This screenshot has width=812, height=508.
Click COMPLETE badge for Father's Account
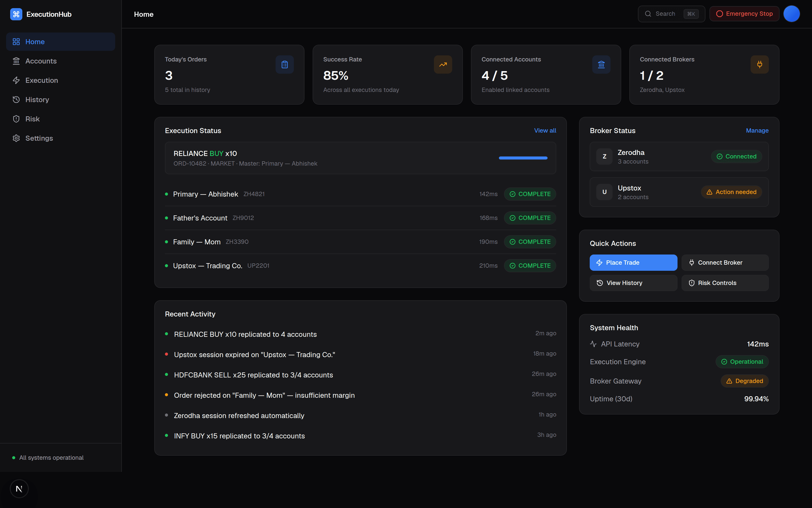(530, 218)
